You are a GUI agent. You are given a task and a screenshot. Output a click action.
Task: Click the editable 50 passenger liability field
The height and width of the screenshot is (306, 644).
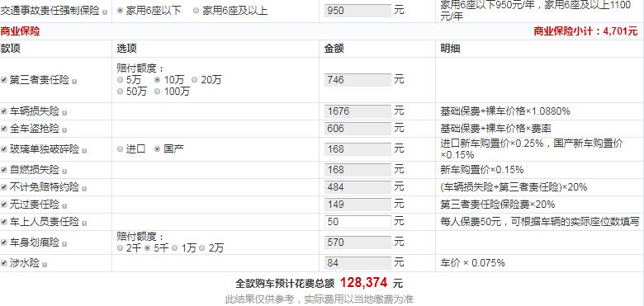[x=358, y=222]
